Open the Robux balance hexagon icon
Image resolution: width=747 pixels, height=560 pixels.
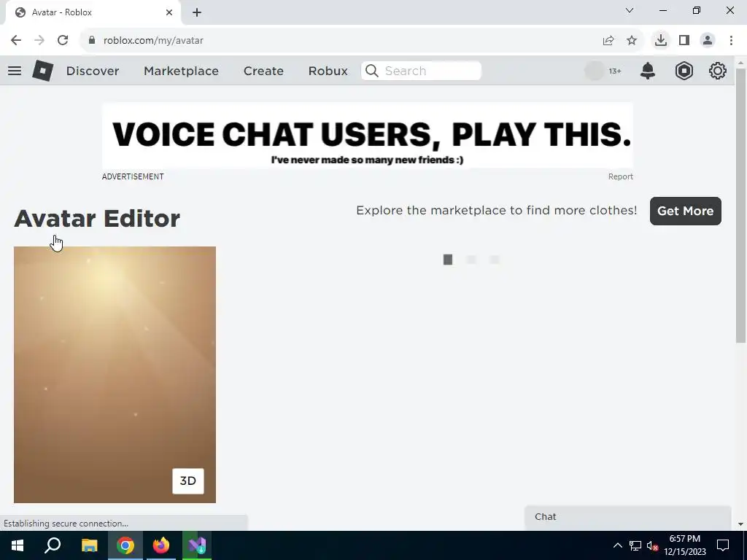click(x=684, y=71)
